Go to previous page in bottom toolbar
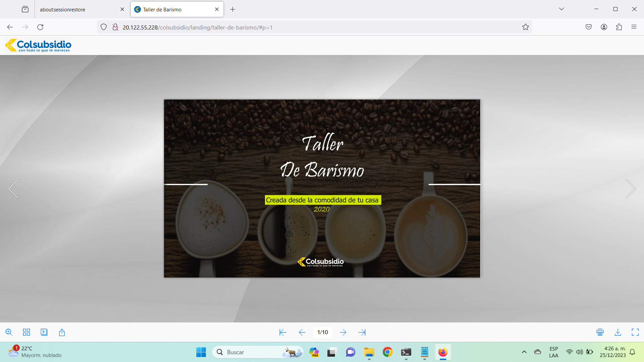Viewport: 644px width, 362px height. tap(302, 332)
